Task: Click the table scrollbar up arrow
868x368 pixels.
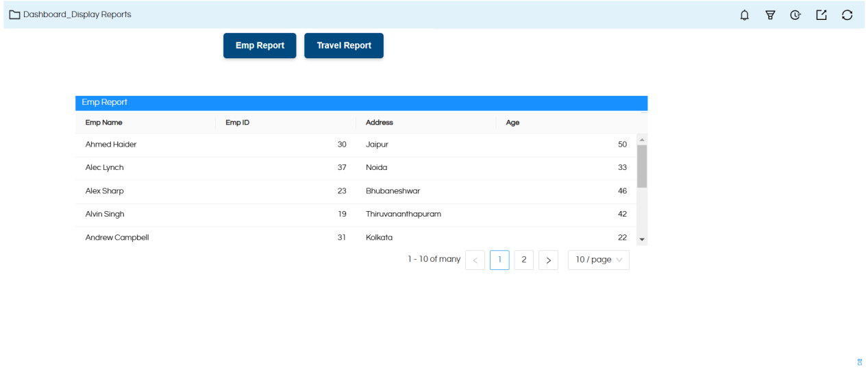Action: [x=642, y=140]
